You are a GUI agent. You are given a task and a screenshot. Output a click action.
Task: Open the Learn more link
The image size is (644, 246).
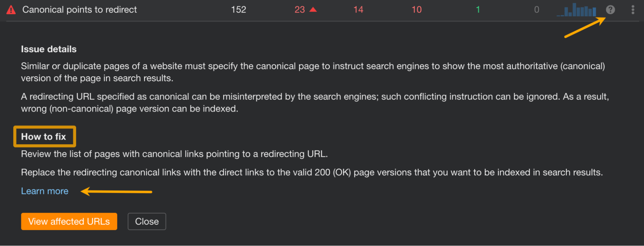pos(44,191)
